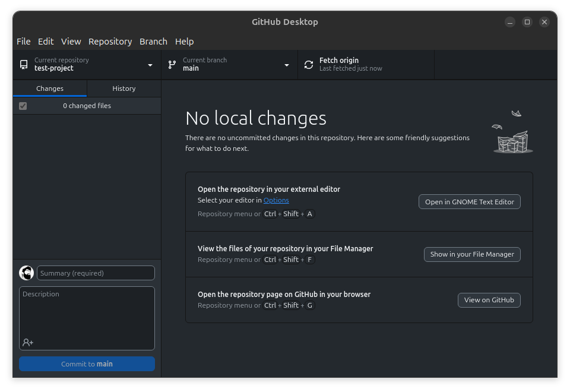This screenshot has height=392, width=570.
Task: Click the '0 changed files' text
Action: coord(87,106)
